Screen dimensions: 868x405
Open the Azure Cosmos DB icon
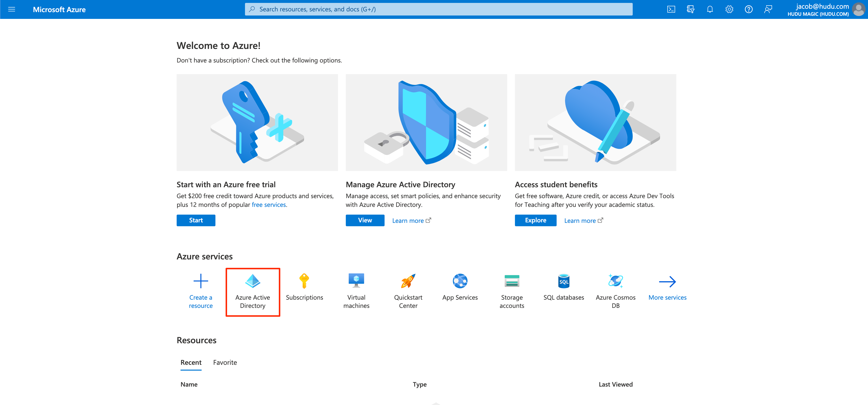[615, 281]
